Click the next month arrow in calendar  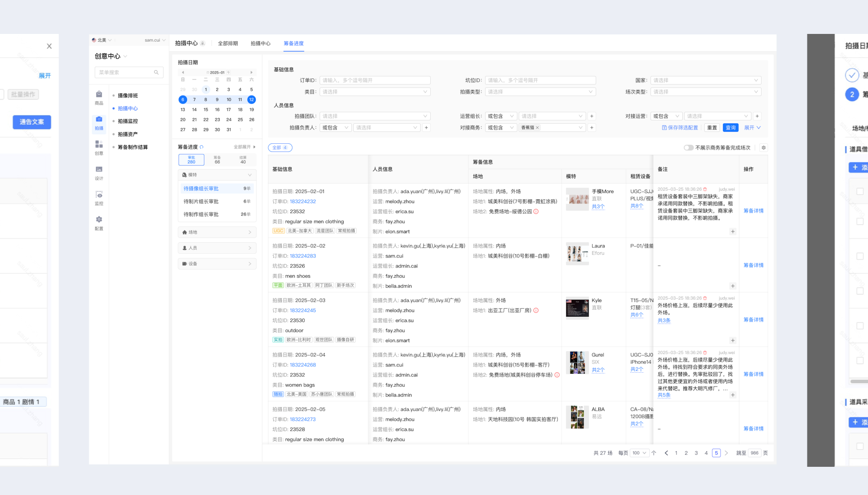tap(252, 73)
